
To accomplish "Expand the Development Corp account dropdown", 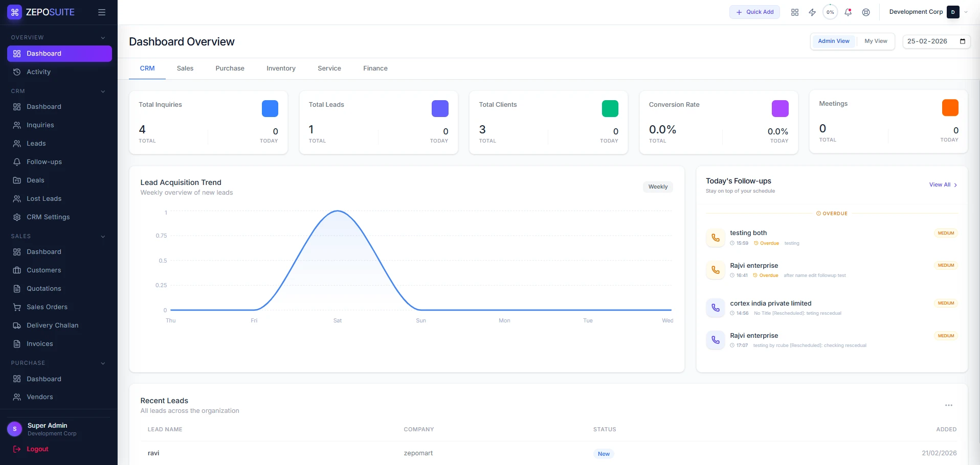I will click(x=965, y=12).
